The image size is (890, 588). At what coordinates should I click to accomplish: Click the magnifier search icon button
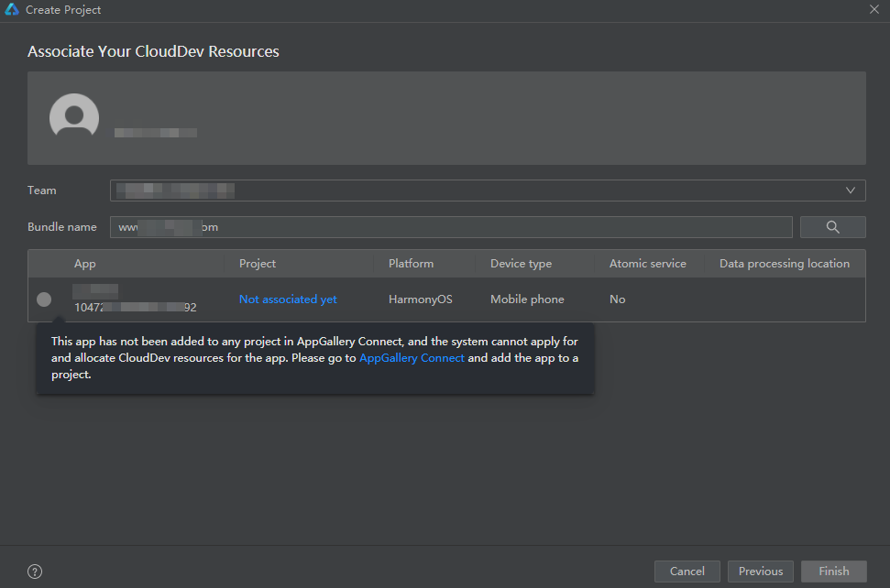pos(832,227)
